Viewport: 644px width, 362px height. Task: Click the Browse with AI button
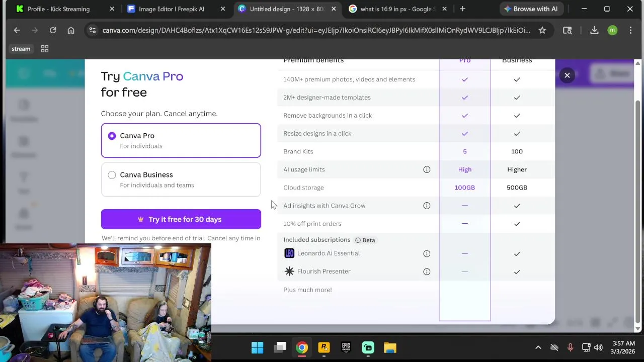click(x=531, y=9)
